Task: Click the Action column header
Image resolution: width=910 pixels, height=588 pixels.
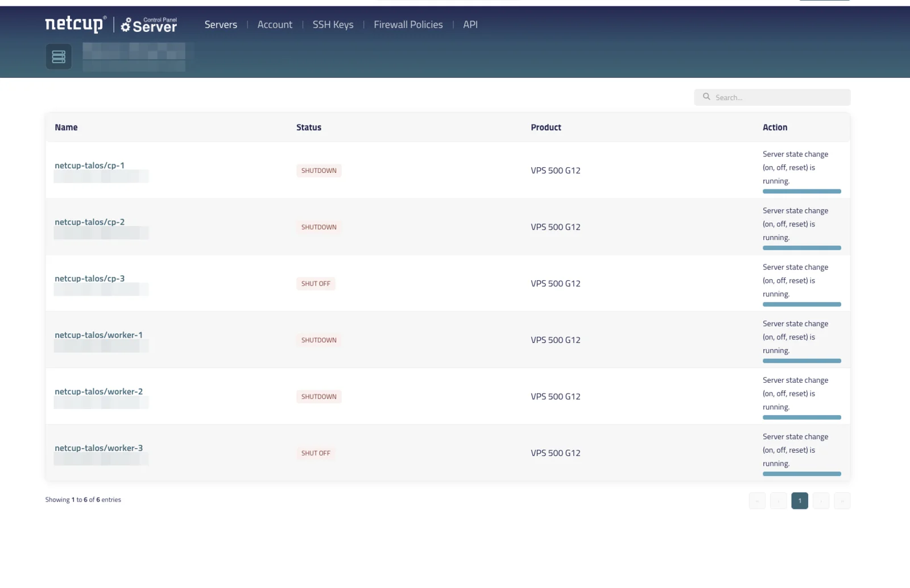Action: tap(775, 127)
